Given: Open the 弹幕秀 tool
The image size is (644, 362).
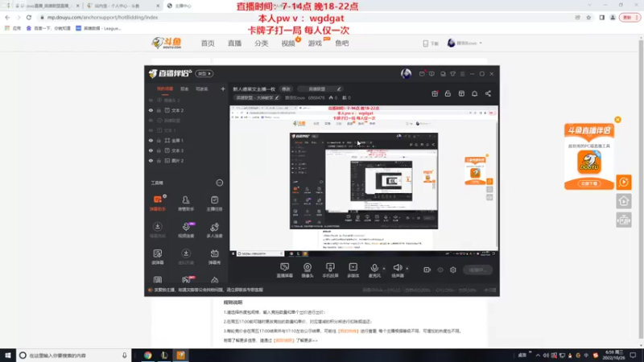Looking at the screenshot, I should coord(214,257).
